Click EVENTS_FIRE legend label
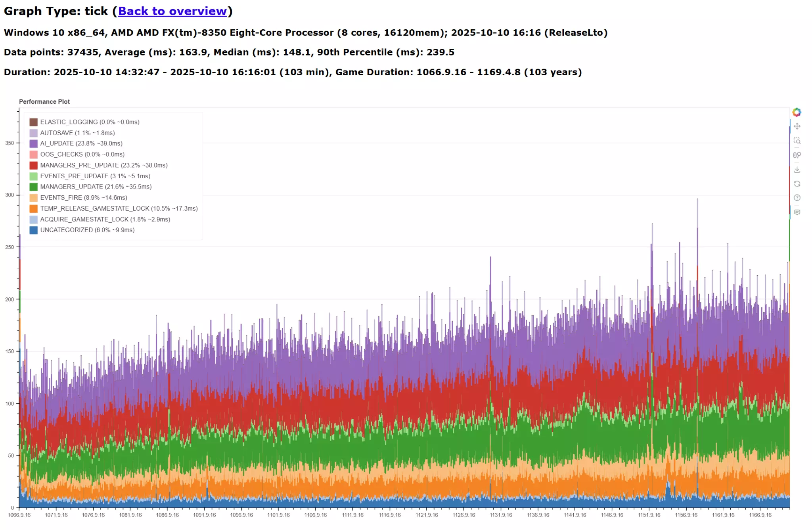Screen dimensions: 812x530 [84, 198]
